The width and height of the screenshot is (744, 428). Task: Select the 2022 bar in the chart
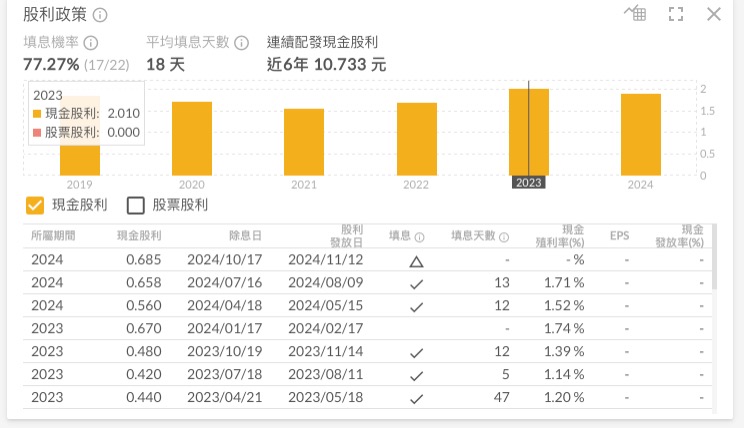(416, 138)
